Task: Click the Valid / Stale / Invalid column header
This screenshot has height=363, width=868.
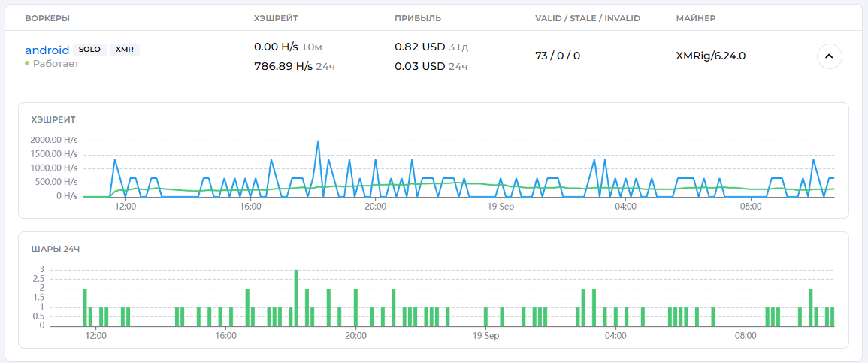Action: tap(587, 18)
